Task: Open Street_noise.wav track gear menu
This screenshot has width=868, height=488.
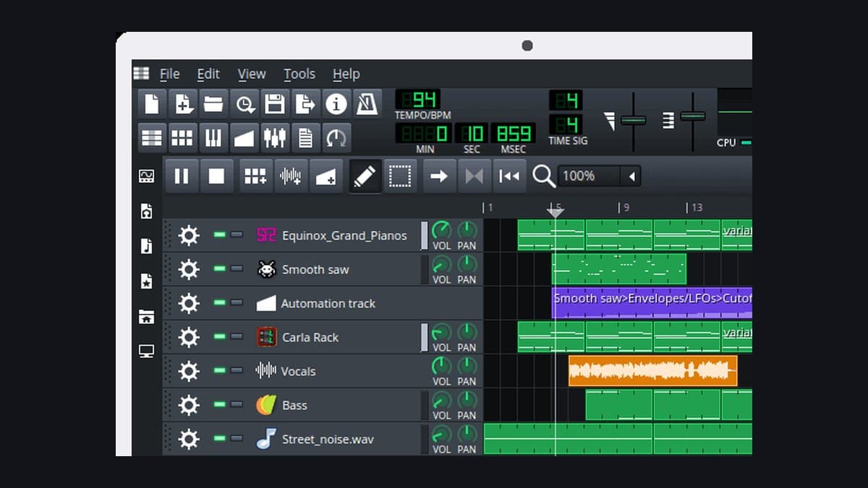Action: (x=189, y=440)
